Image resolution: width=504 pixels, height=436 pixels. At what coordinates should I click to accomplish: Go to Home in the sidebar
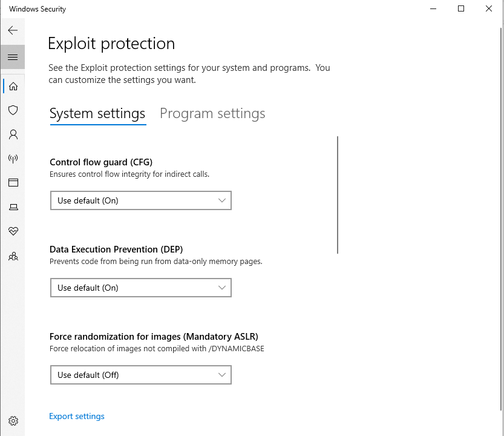pos(13,86)
